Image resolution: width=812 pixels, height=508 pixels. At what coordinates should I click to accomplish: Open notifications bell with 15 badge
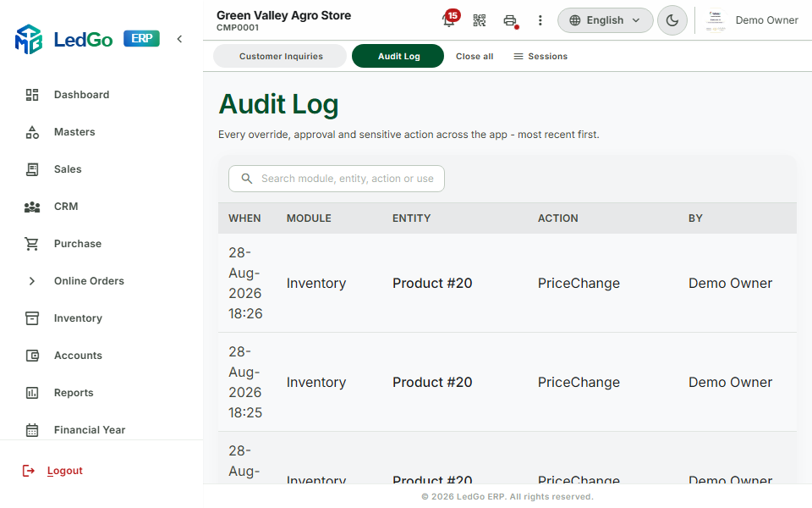click(450, 19)
